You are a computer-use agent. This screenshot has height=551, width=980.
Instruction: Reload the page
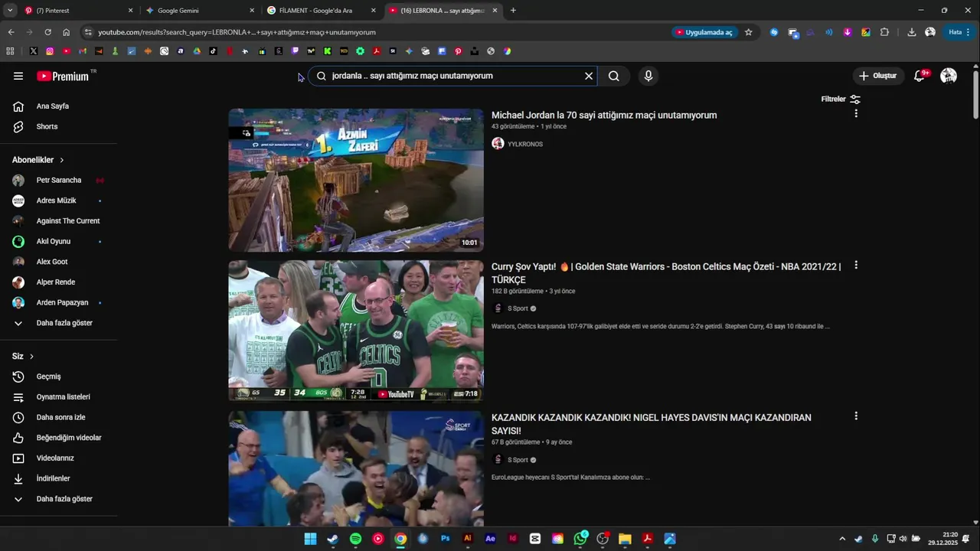47,32
